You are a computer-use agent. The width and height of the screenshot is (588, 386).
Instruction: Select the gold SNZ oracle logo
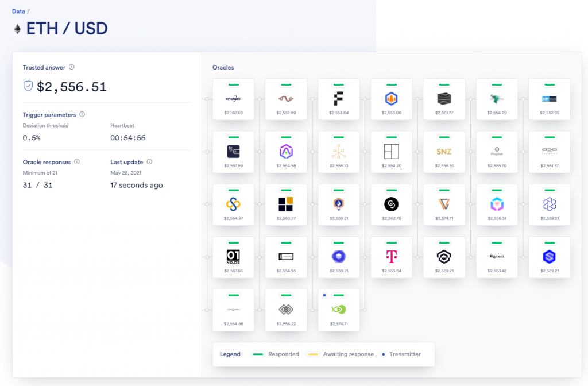pos(444,152)
